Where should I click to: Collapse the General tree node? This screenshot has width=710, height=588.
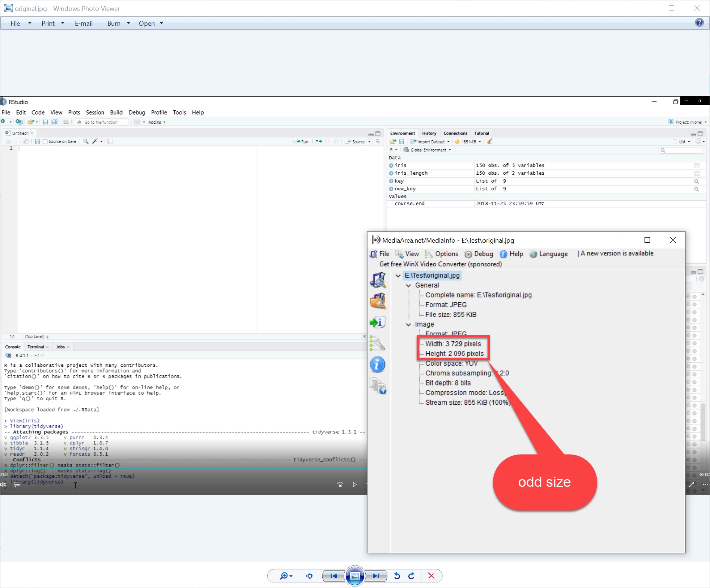tap(409, 285)
